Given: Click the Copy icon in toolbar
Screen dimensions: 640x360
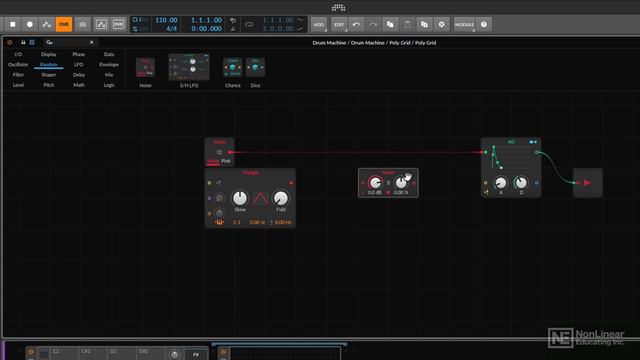Looking at the screenshot, I should (390, 24).
